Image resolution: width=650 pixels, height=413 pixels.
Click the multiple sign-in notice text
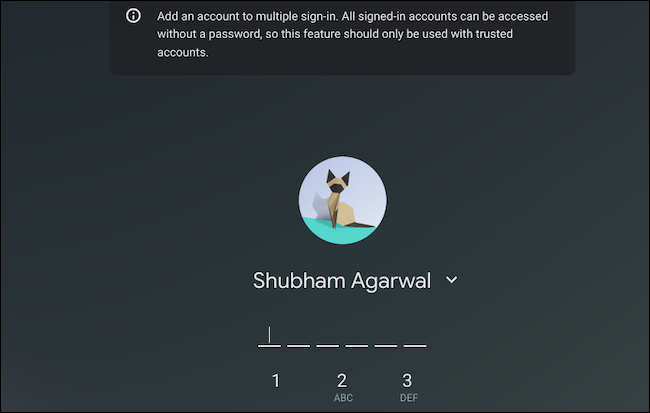coord(353,34)
